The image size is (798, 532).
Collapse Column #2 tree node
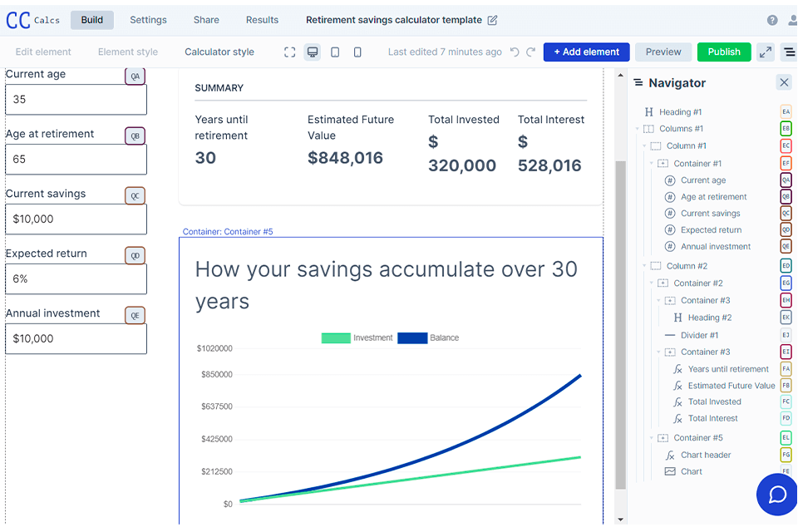click(x=644, y=266)
